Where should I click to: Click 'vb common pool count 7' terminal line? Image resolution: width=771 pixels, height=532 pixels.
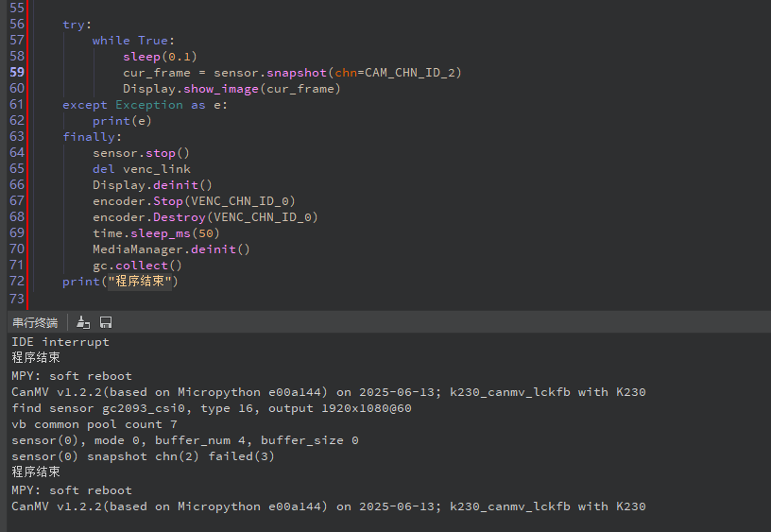tap(87, 423)
